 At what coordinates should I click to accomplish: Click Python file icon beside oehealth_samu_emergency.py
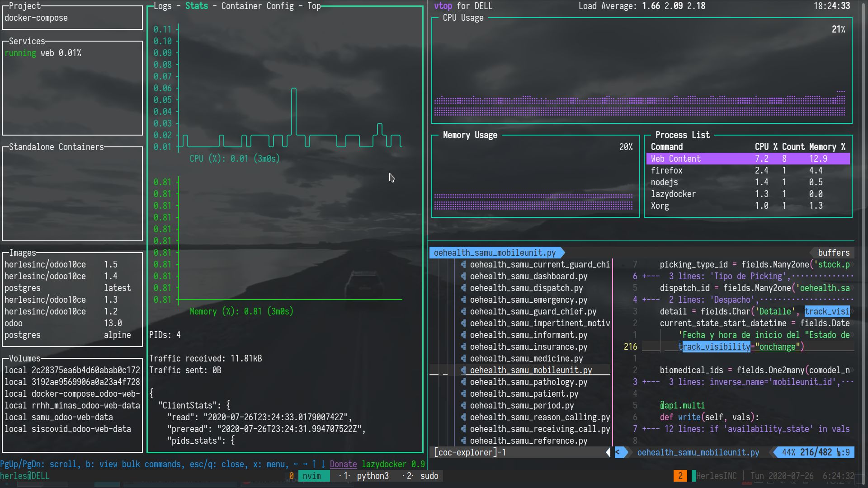click(x=463, y=300)
